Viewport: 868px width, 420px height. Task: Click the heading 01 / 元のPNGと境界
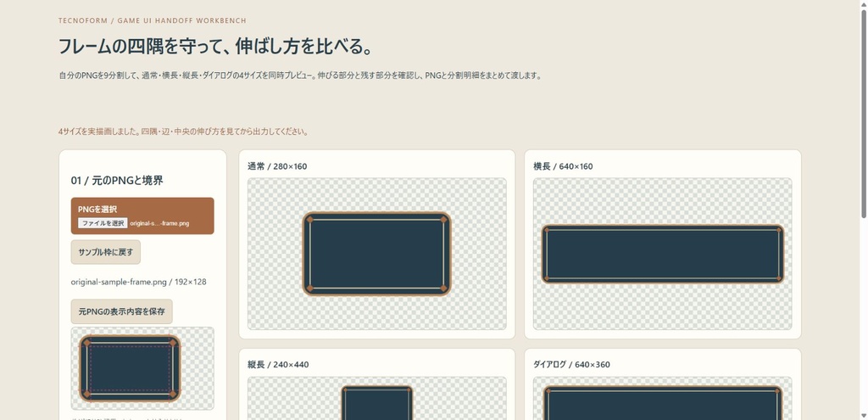[117, 181]
